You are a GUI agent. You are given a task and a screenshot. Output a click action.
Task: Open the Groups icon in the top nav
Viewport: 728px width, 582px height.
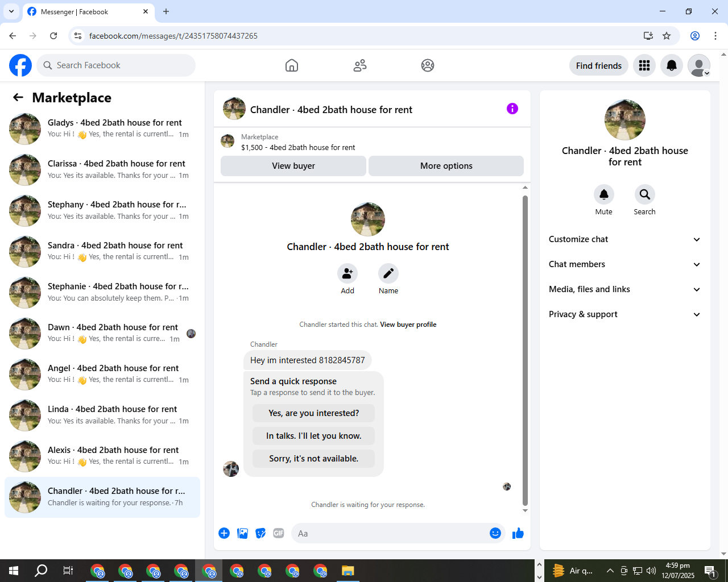click(428, 65)
